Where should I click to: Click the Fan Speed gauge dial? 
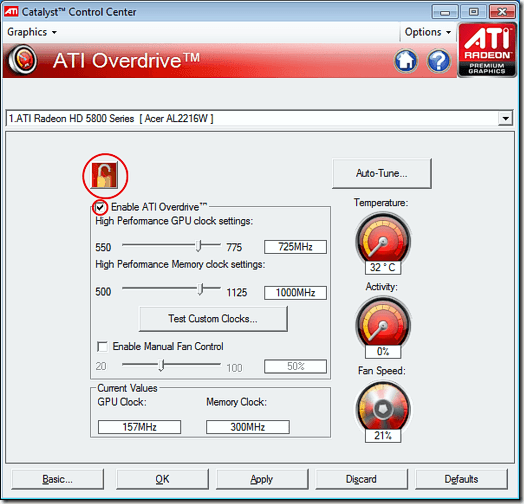pos(383,408)
